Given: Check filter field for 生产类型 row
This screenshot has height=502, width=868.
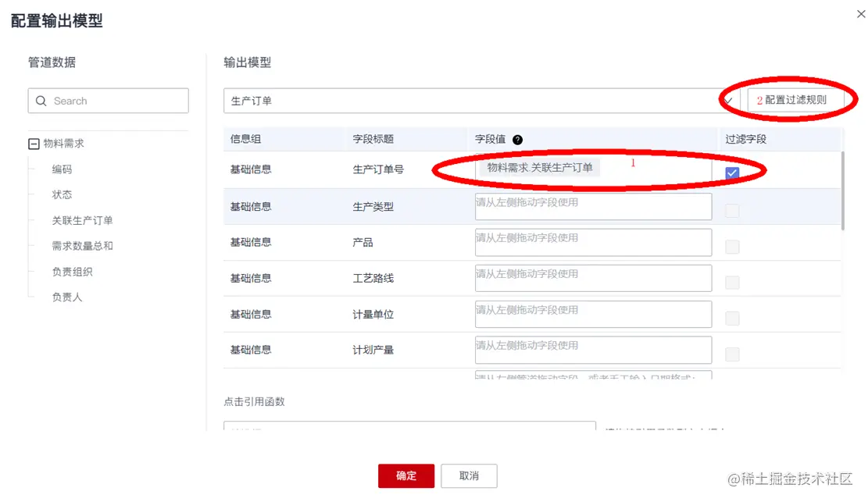Looking at the screenshot, I should coord(732,211).
